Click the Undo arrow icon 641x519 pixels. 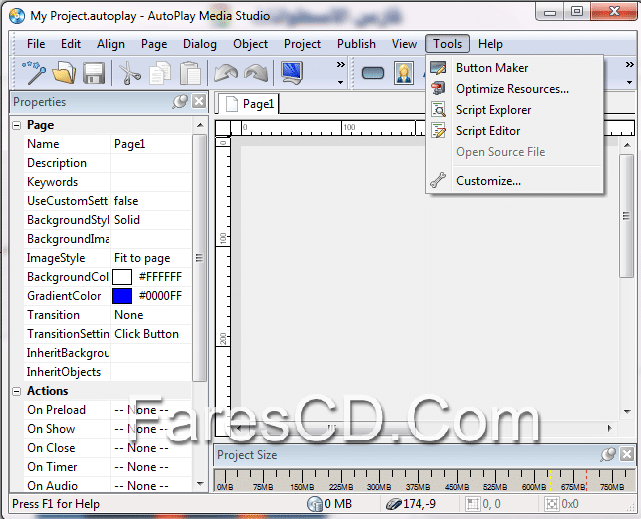226,73
